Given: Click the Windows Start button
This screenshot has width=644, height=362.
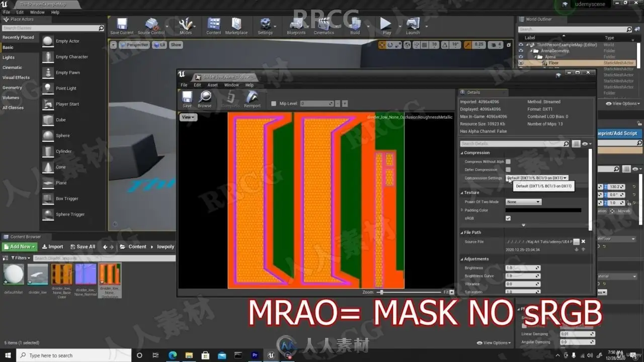Looking at the screenshot, I should [x=8, y=355].
